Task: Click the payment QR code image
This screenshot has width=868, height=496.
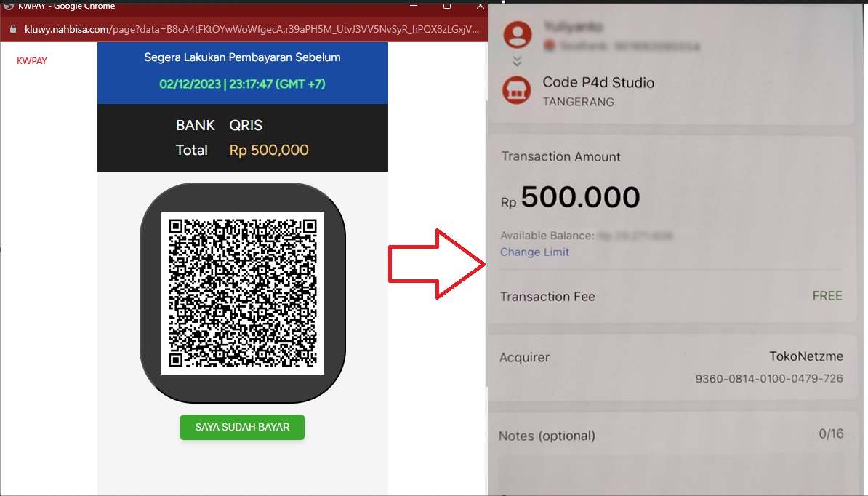Action: pos(243,293)
